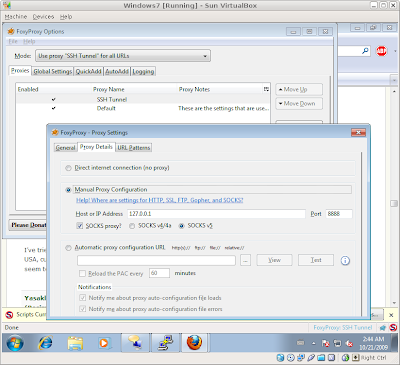Click the tray volume muted icon
400x365 pixels.
point(349,343)
